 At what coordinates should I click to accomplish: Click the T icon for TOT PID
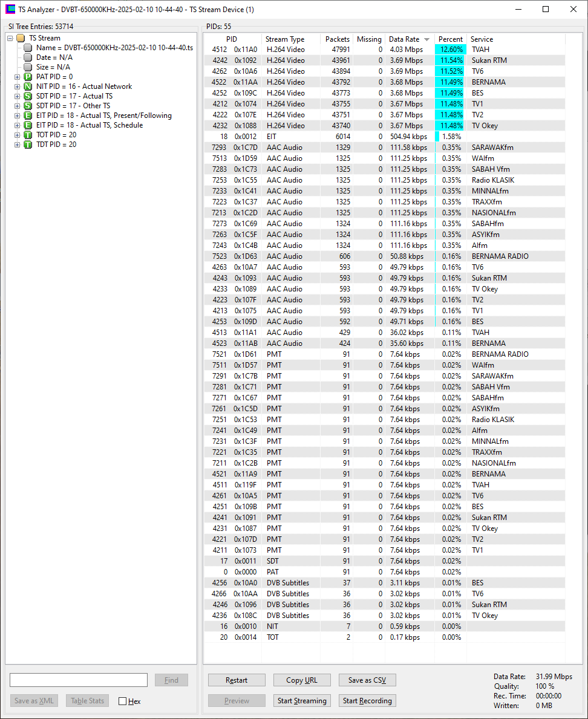pos(28,135)
